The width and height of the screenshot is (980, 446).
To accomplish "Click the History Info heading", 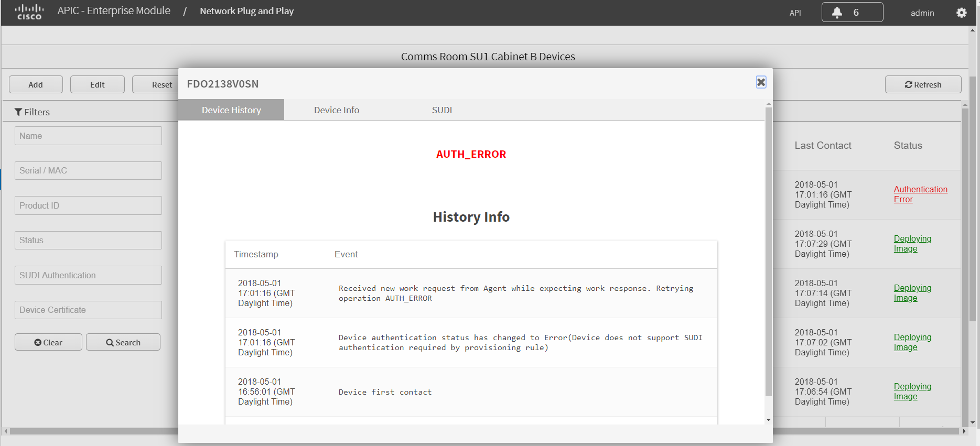I will [471, 217].
